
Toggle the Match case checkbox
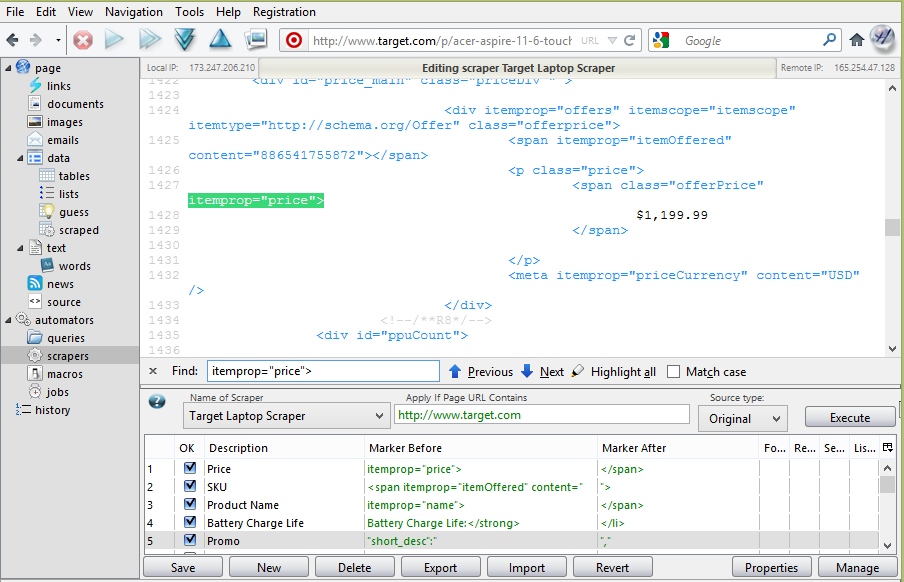pos(675,372)
